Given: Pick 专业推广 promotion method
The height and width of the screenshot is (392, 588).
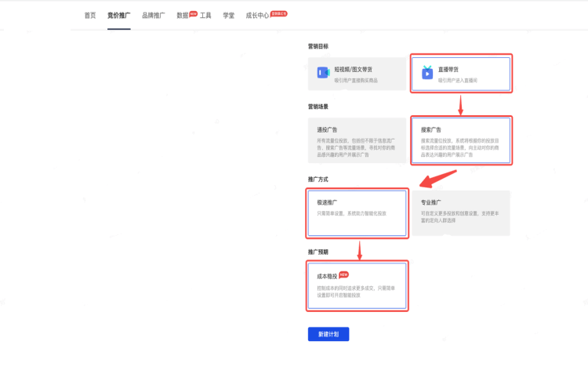Looking at the screenshot, I should pyautogui.click(x=461, y=213).
